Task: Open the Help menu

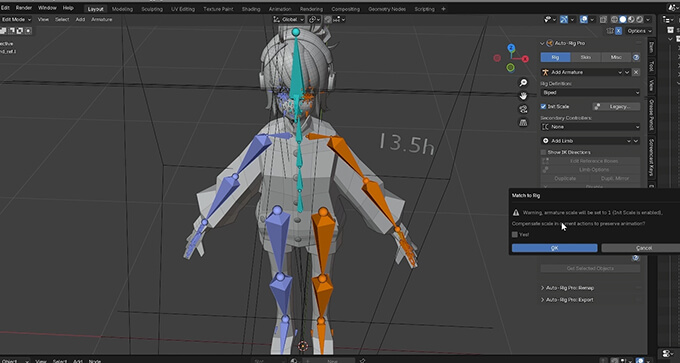Action: pyautogui.click(x=68, y=8)
